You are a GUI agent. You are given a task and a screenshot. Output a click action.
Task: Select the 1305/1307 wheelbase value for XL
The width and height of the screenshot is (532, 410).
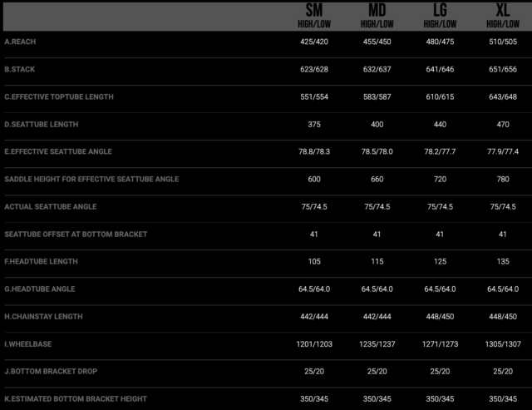pyautogui.click(x=503, y=343)
